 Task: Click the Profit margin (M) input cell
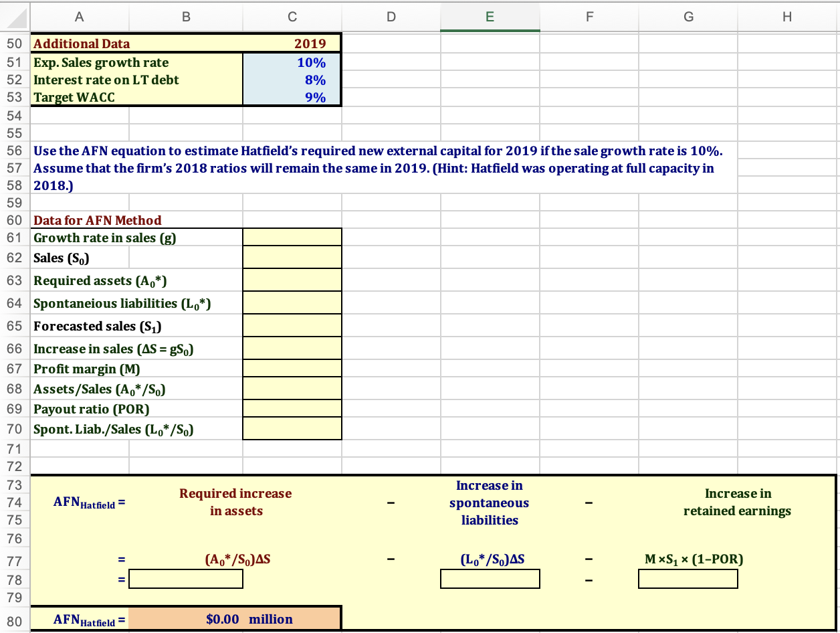(x=292, y=369)
